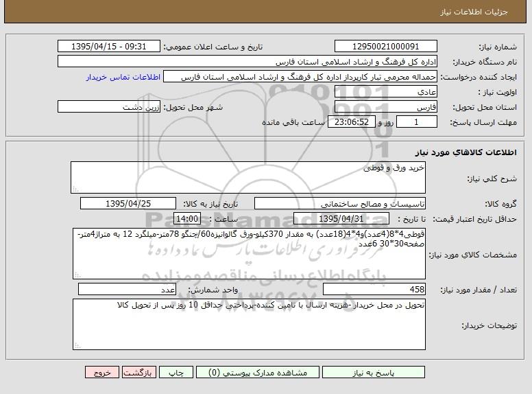Click the ایجاد کننده درخواست field
The image size is (532, 394).
(x=300, y=76)
